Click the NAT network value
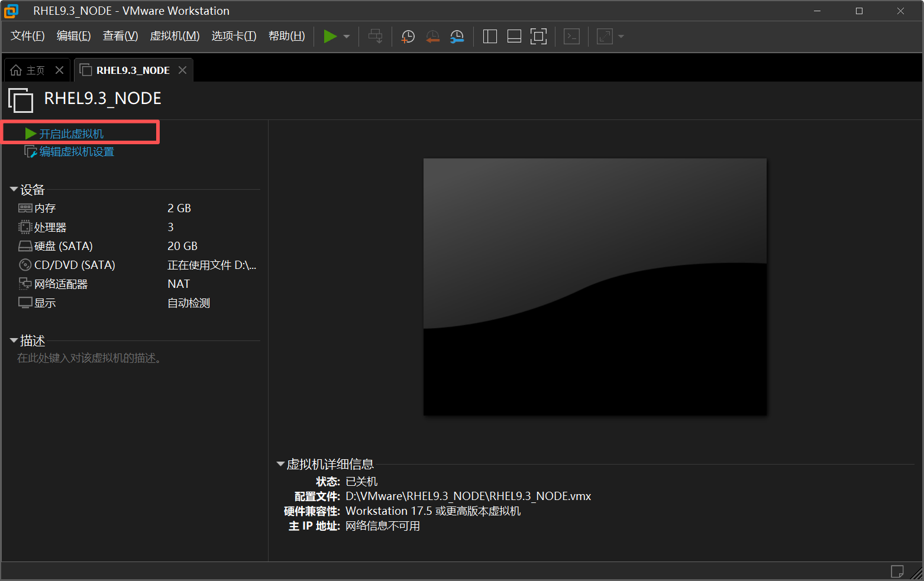This screenshot has width=924, height=581. point(179,284)
